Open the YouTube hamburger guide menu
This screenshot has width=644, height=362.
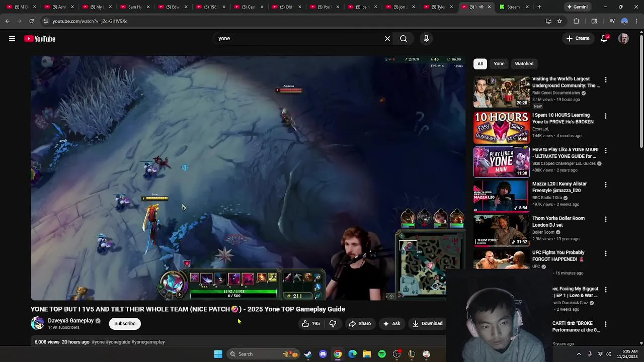coord(12,39)
